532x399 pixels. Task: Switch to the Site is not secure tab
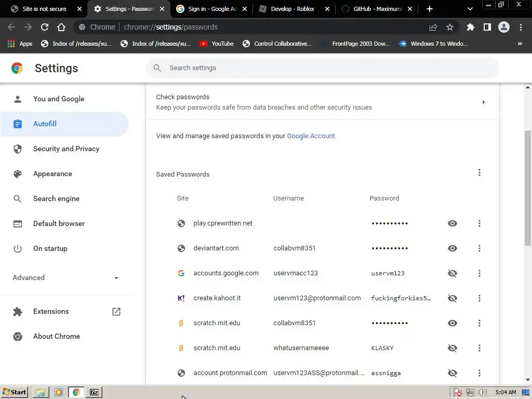click(x=44, y=9)
